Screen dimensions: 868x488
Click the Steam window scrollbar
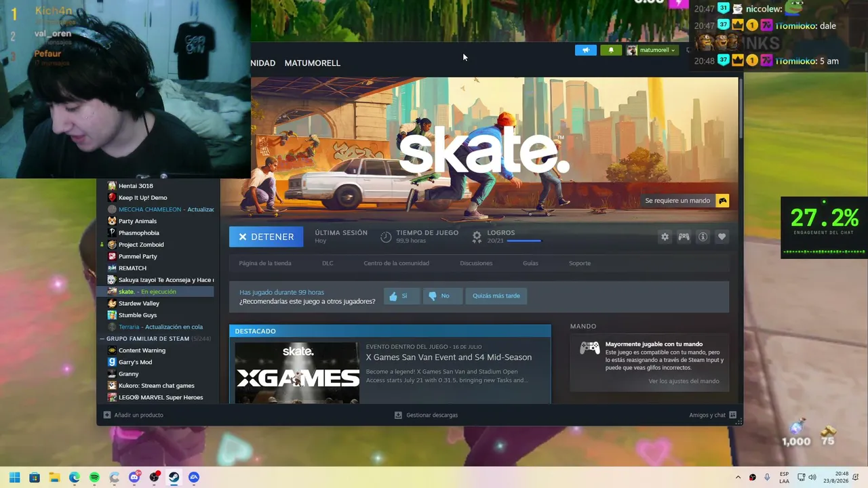[x=741, y=108]
